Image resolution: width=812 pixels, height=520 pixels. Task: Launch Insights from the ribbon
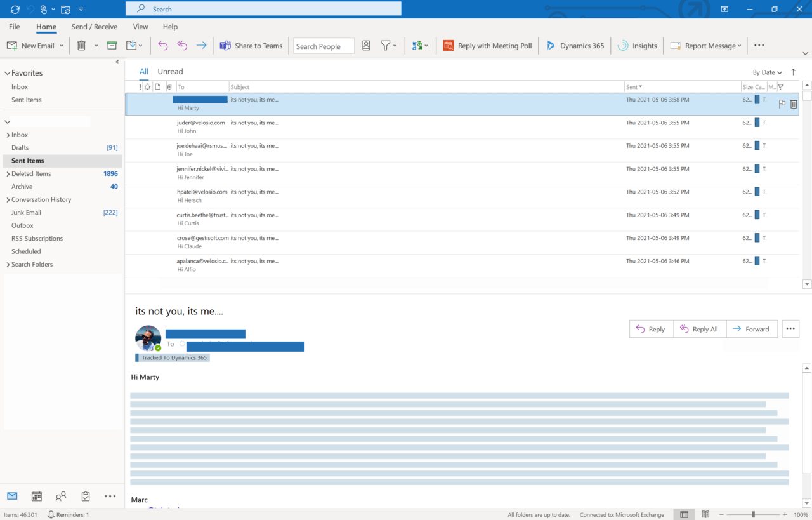click(x=637, y=46)
